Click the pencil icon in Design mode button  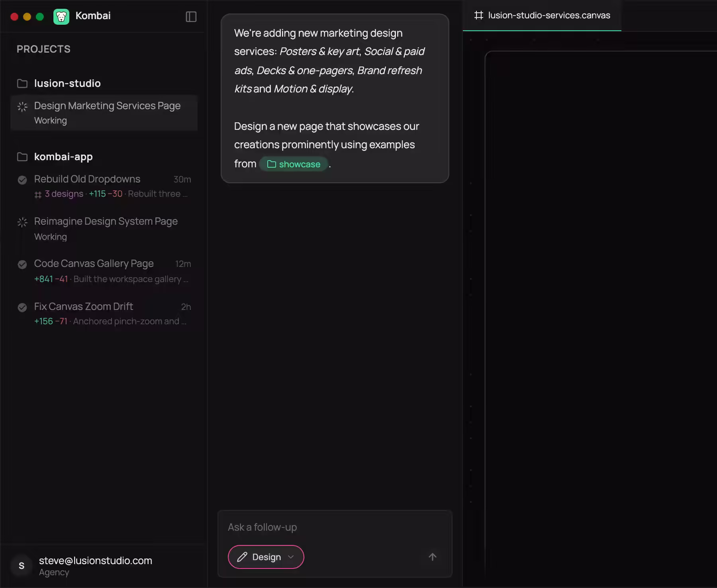(x=242, y=557)
